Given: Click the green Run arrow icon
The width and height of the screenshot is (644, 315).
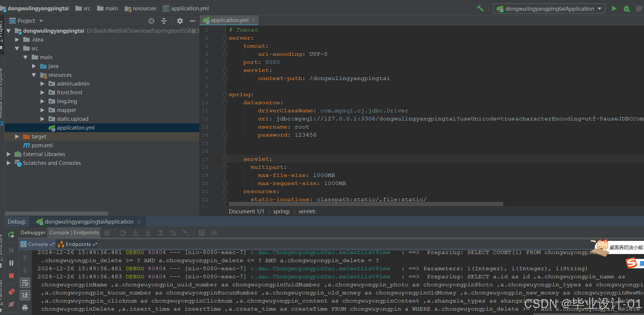Looking at the screenshot, I should tap(614, 8).
